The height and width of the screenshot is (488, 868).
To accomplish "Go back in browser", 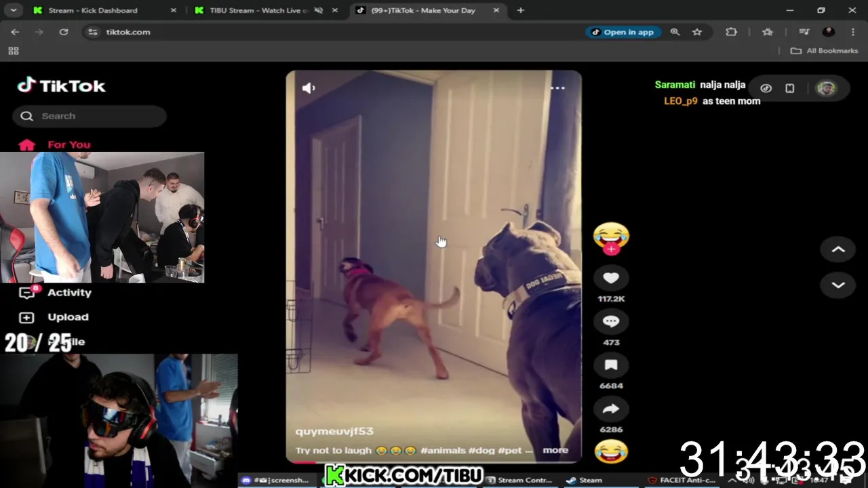I will (15, 32).
